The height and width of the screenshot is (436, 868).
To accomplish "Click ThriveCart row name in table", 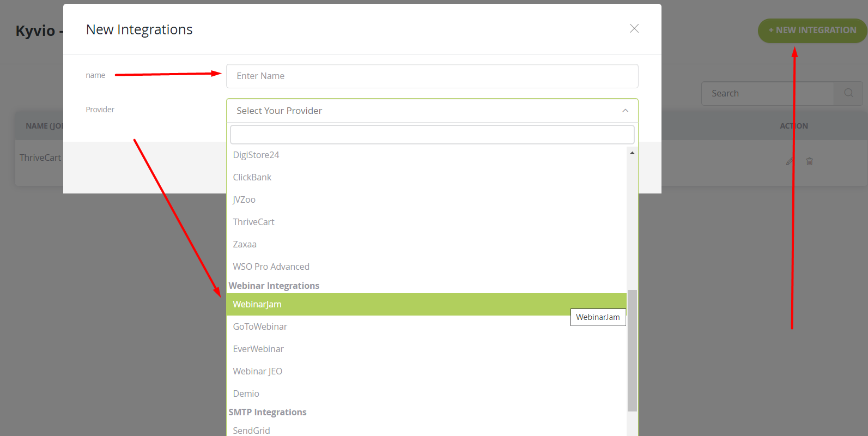I will [40, 158].
